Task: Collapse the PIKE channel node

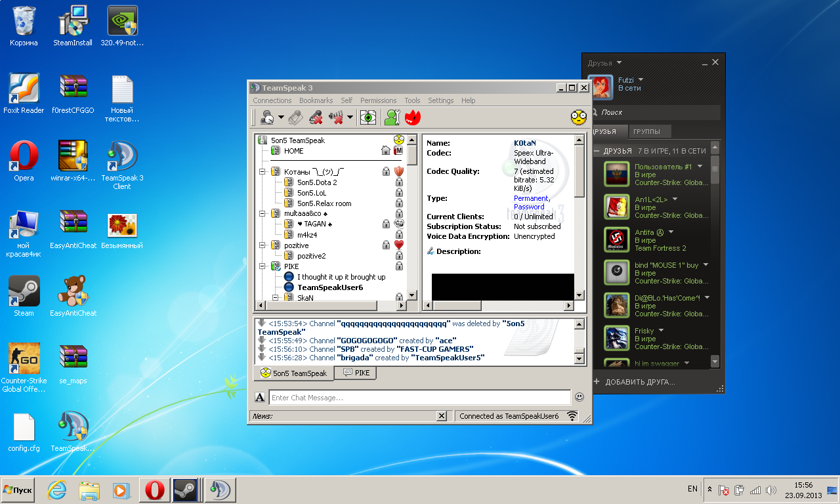Action: click(x=262, y=266)
